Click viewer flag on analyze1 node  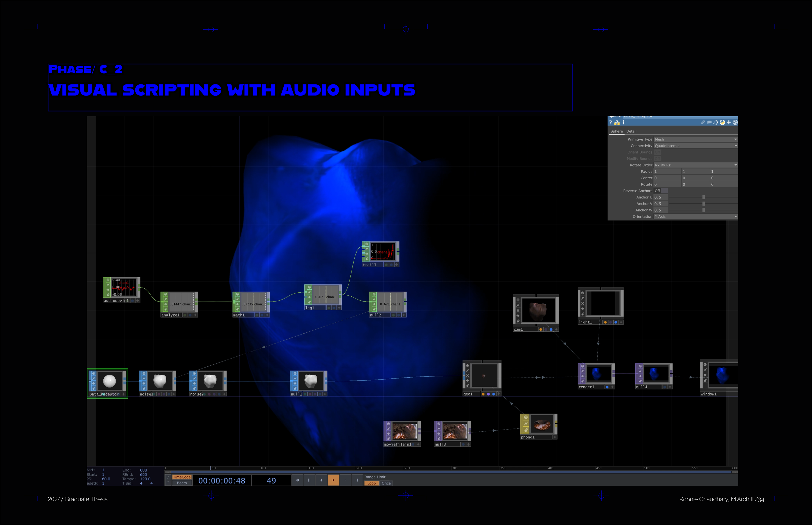[x=166, y=295]
